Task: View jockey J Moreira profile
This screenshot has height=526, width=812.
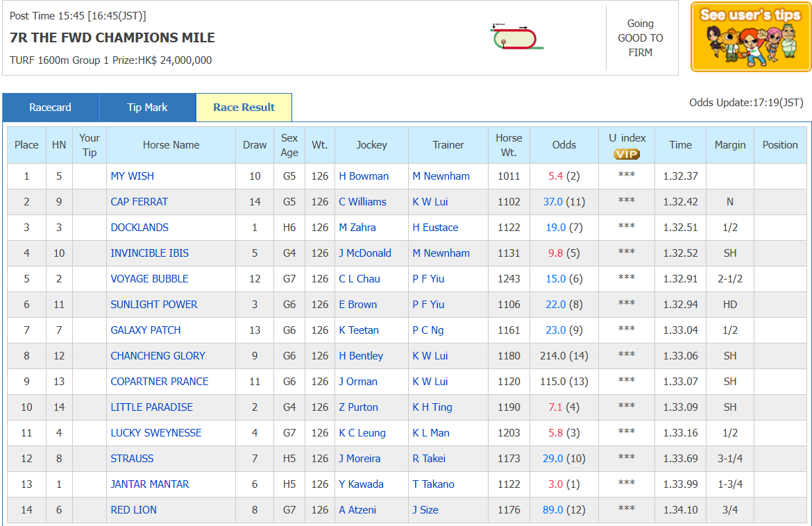Action: pyautogui.click(x=360, y=459)
